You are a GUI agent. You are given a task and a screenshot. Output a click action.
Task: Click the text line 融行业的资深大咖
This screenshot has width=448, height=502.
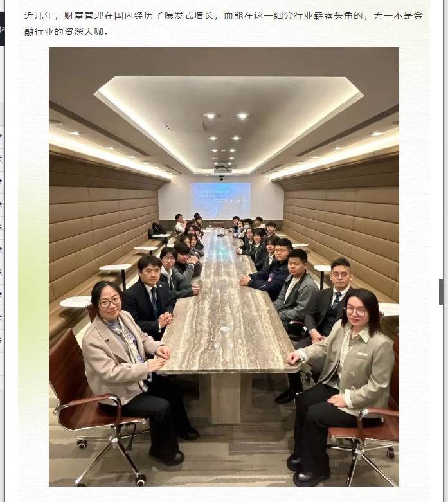point(67,31)
